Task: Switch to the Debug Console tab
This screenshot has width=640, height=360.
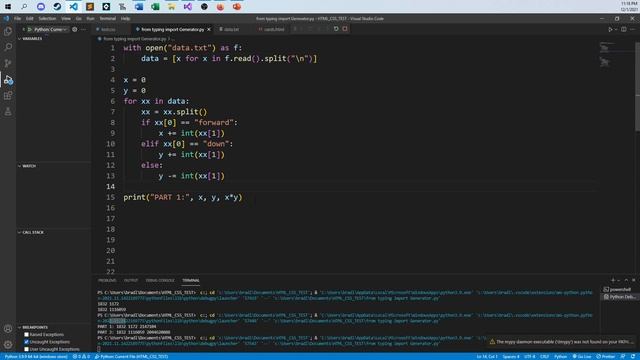Action: coord(160,280)
